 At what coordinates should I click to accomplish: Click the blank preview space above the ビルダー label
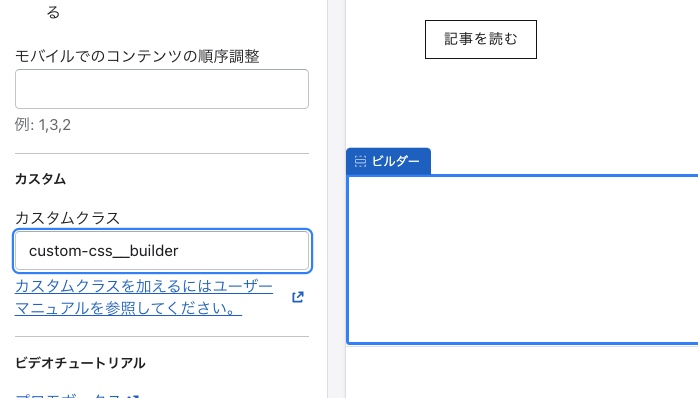click(x=522, y=105)
